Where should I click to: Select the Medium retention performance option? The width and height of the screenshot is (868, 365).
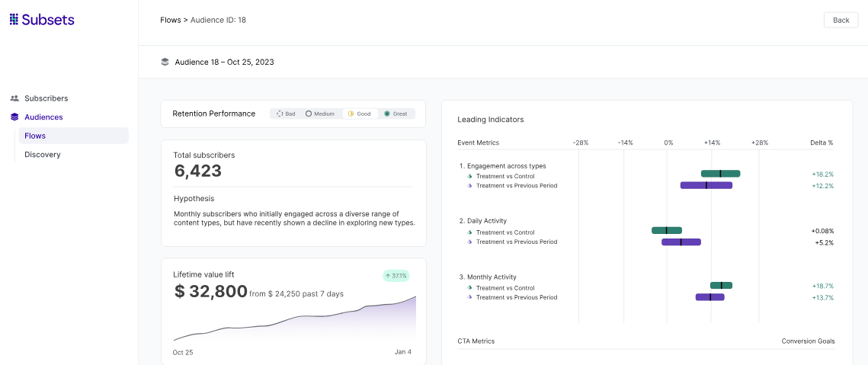tap(320, 114)
